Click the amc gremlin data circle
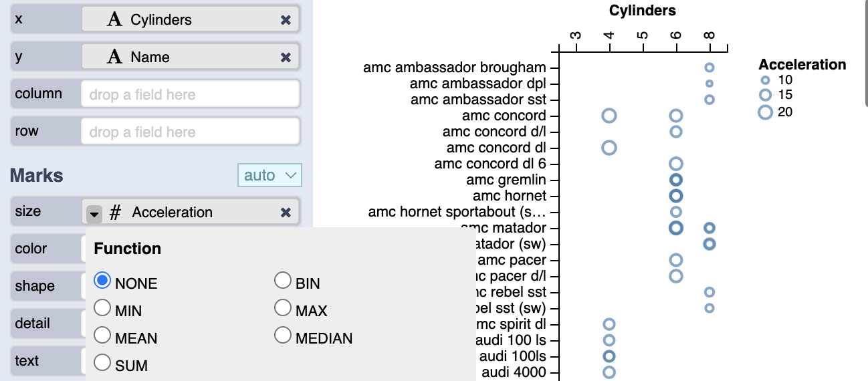This screenshot has width=868, height=381. coord(676,180)
